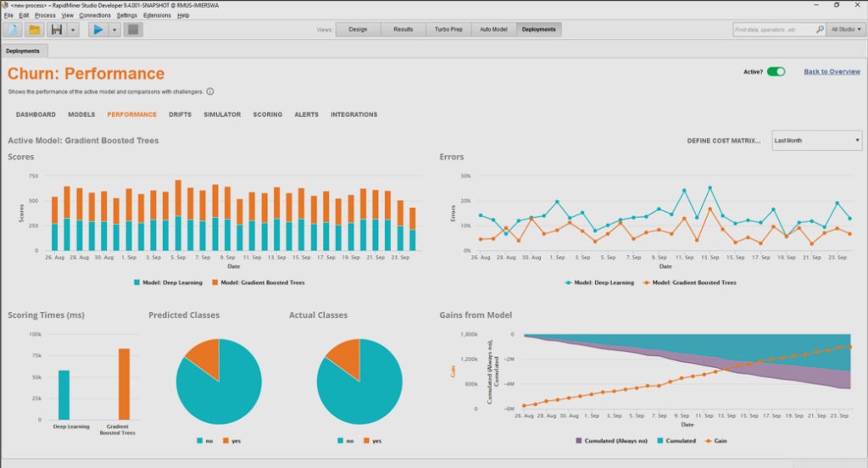
Task: Click the 'Churn: Performance' title
Action: pyautogui.click(x=86, y=74)
